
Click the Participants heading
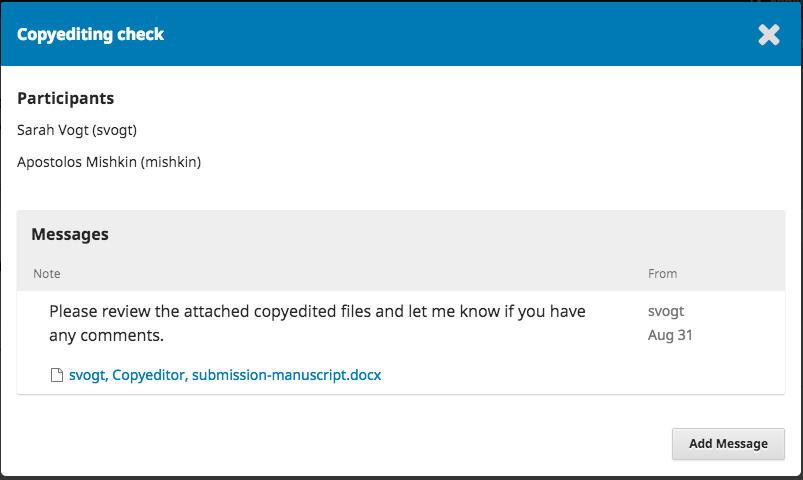(x=66, y=98)
